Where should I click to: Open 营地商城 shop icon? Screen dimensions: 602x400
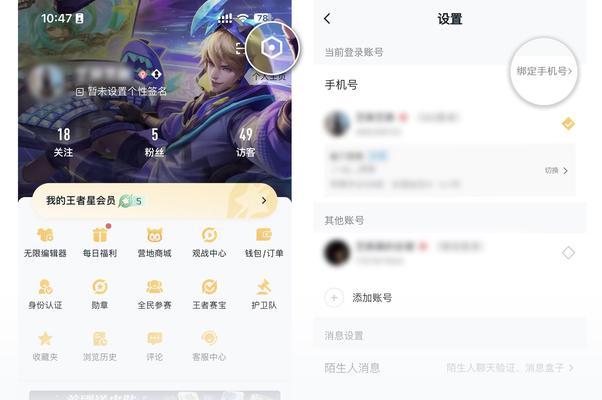154,235
